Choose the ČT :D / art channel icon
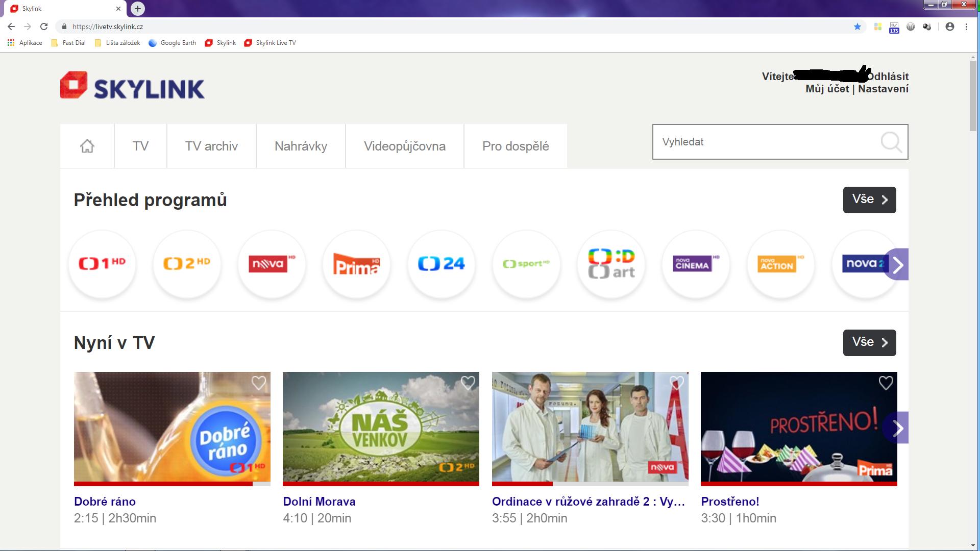The image size is (980, 551). [611, 264]
